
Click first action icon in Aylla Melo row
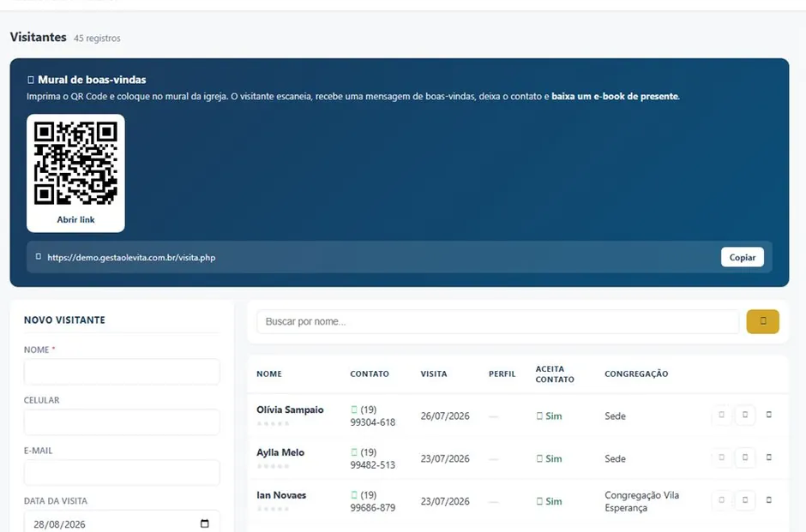click(x=722, y=457)
